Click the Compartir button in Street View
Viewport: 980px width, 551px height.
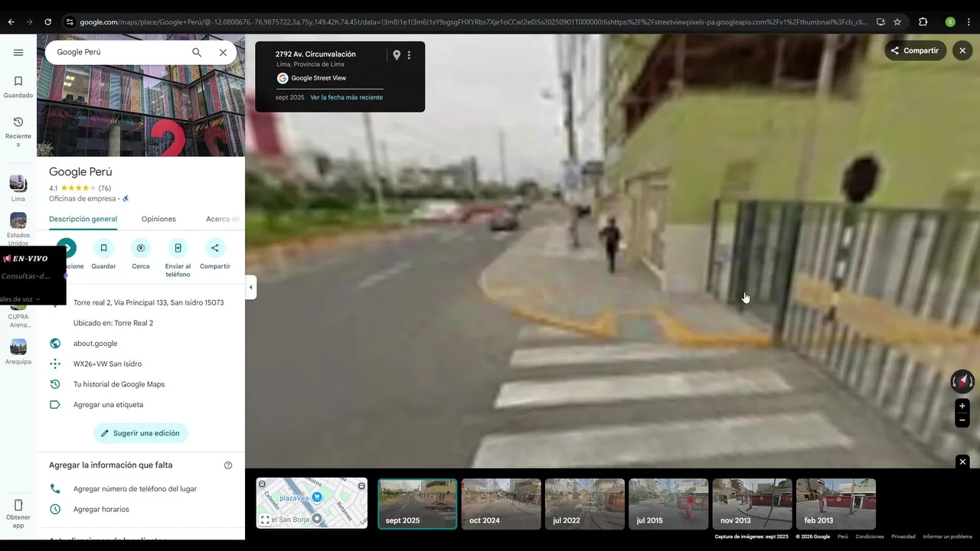[x=915, y=51]
